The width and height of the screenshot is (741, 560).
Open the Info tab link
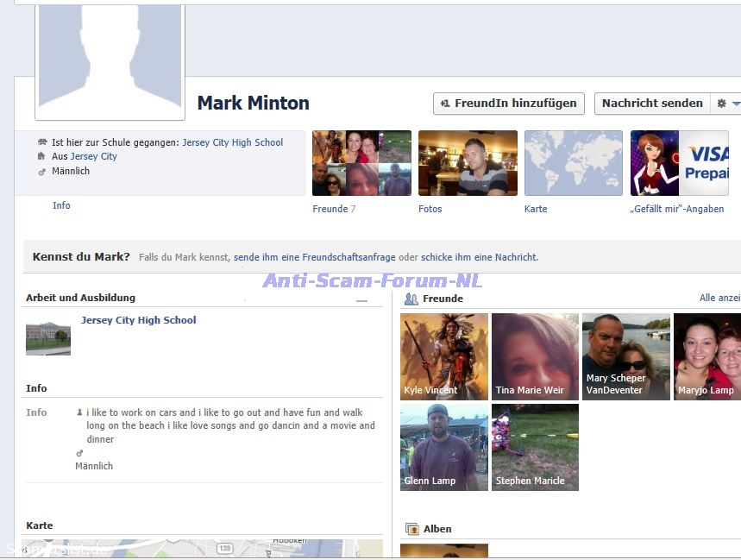61,205
